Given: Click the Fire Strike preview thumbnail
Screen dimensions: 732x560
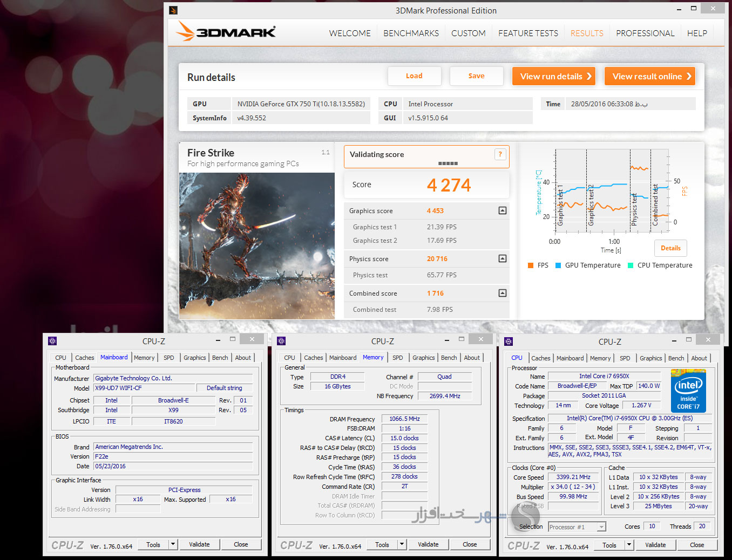Looking at the screenshot, I should click(257, 245).
